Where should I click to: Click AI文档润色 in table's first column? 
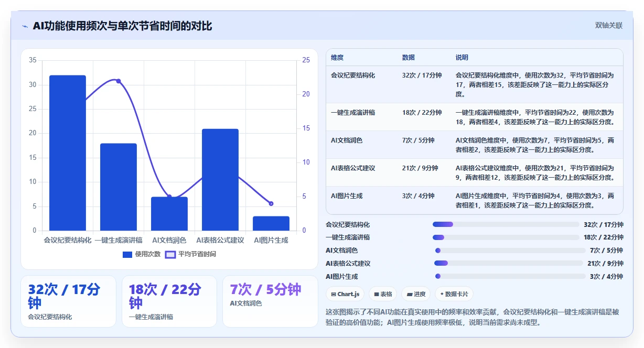click(347, 140)
